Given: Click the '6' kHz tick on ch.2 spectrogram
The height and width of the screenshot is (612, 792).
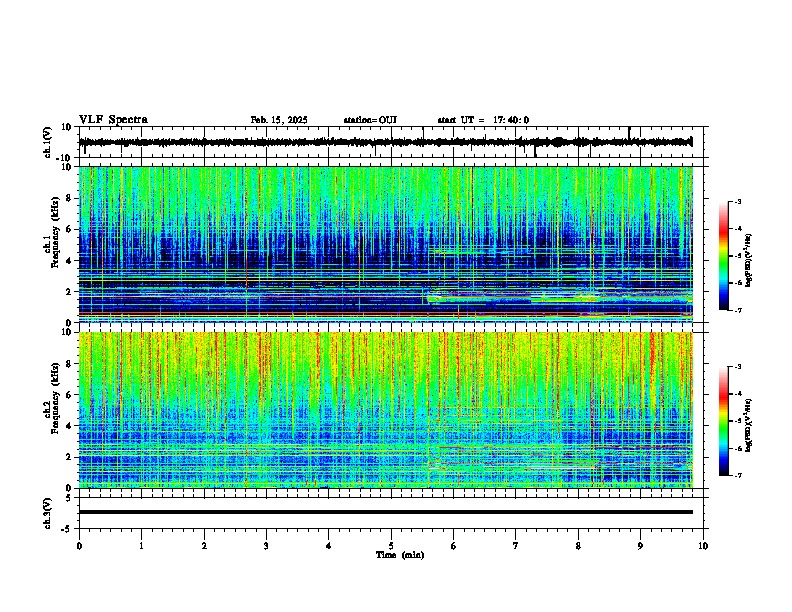Looking at the screenshot, I should pos(70,394).
